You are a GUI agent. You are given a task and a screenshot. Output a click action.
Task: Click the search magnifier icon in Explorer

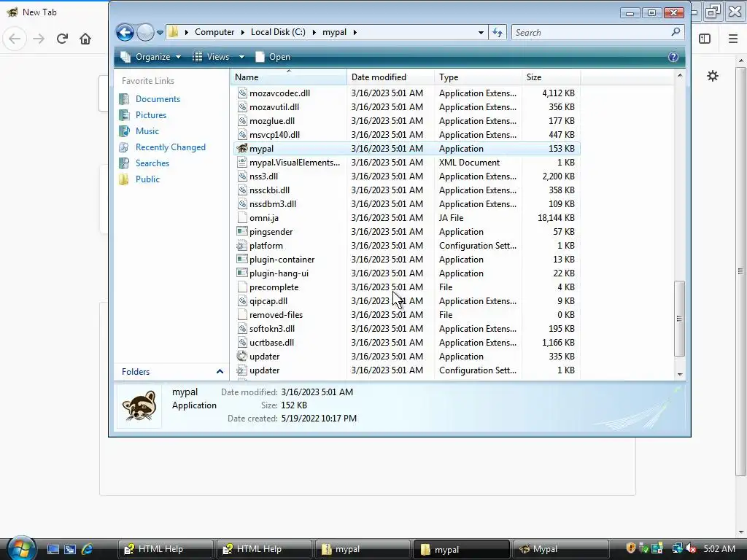pos(675,32)
